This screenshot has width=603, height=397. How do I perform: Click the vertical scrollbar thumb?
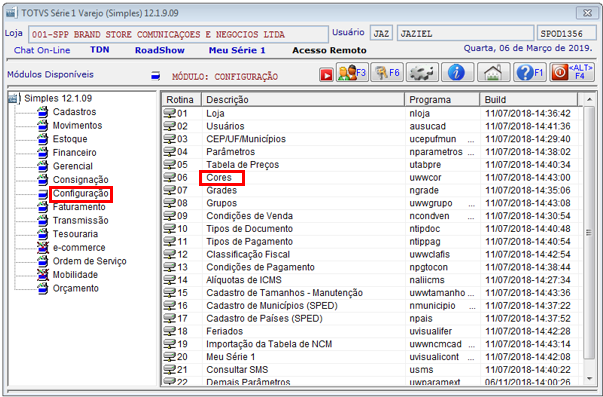click(589, 233)
